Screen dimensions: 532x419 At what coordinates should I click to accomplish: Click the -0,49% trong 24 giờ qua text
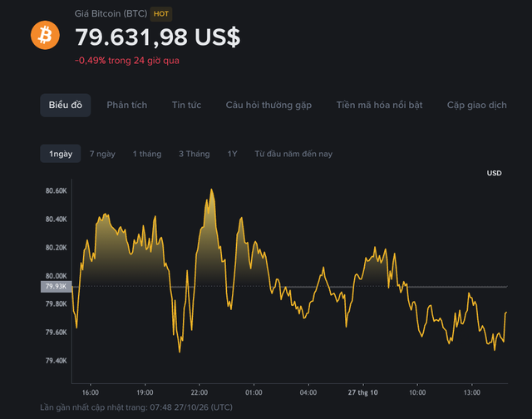(x=127, y=61)
